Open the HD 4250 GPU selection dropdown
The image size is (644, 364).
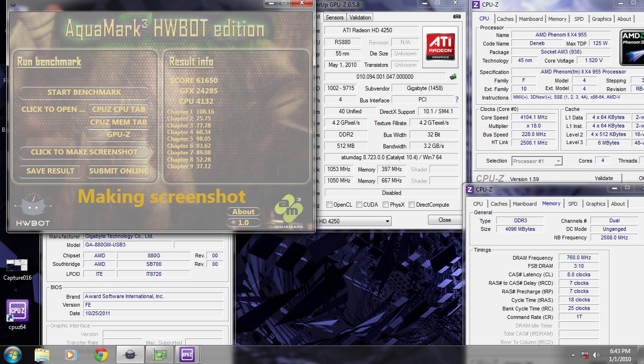(x=387, y=221)
